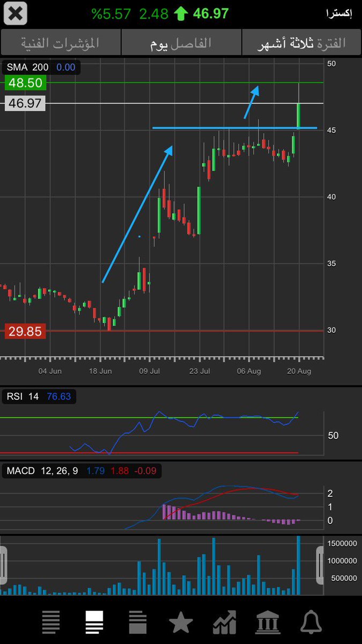Select the half-filled list view icon

click(x=138, y=623)
